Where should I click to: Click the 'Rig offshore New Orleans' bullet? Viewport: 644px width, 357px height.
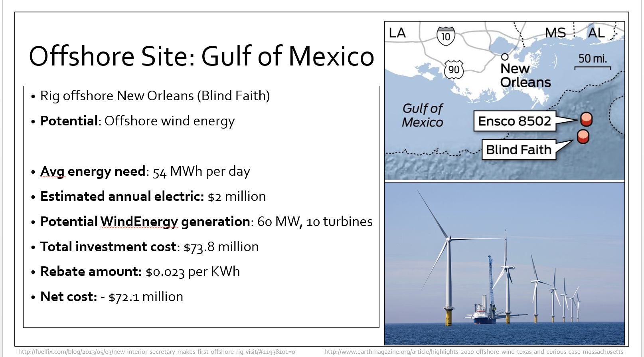[155, 96]
